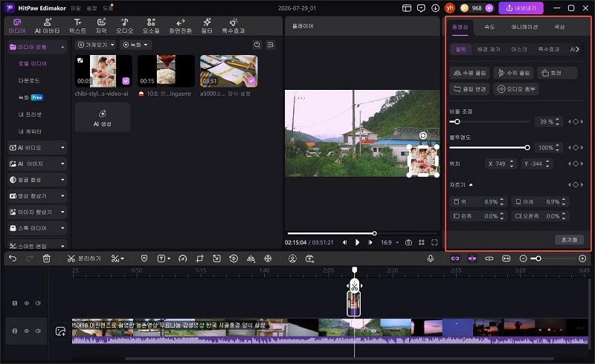This screenshot has height=364, width=595.
Task: Apply the freeze frame snowflake tool
Action: (x=268, y=259)
